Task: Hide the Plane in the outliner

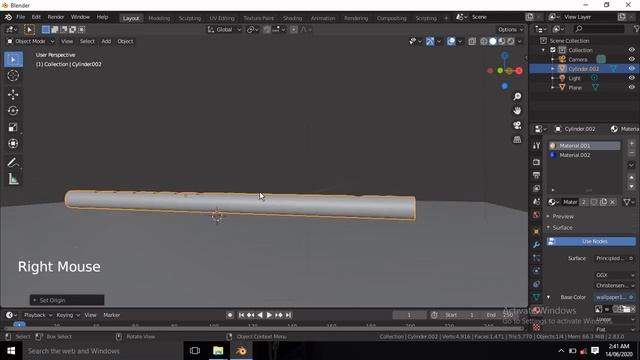Action: (x=631, y=87)
